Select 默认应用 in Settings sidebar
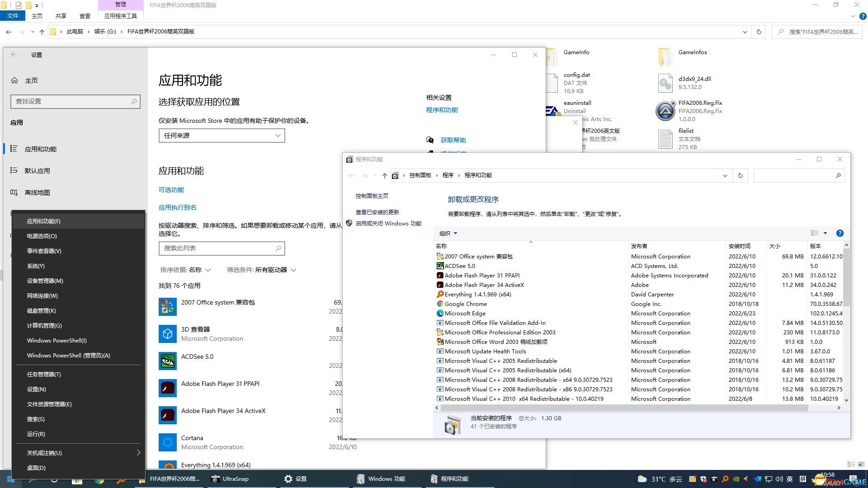Viewport: 868px width, 488px height. [37, 171]
